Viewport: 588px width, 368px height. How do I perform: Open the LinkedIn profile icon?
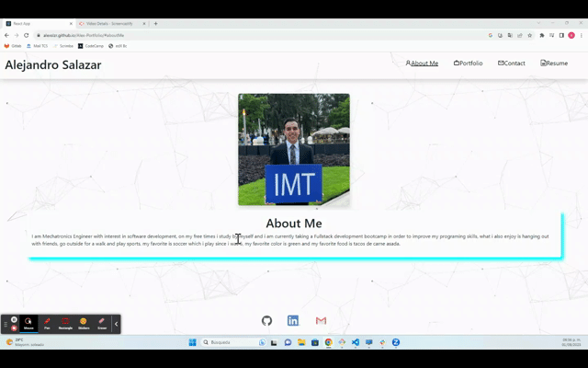click(293, 320)
